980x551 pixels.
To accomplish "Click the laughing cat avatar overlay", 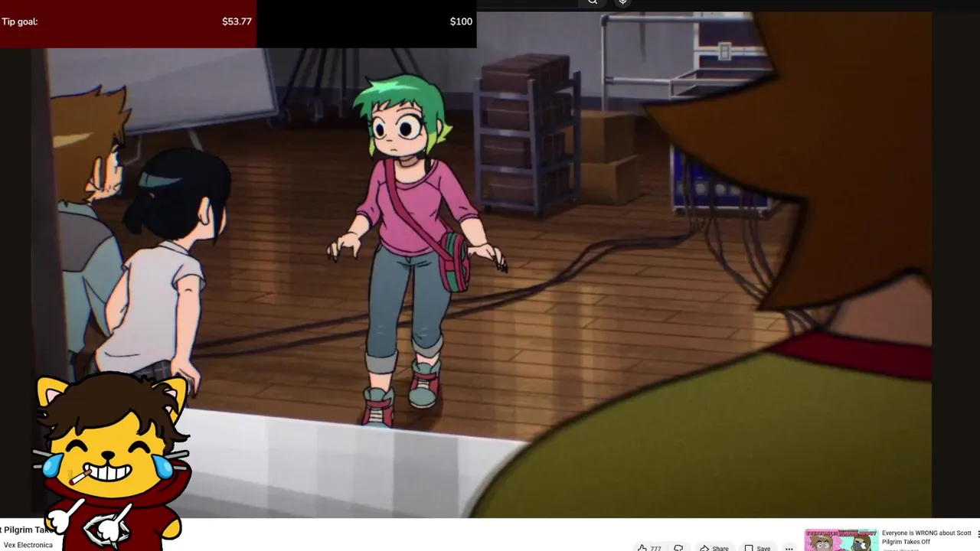I will [113, 461].
